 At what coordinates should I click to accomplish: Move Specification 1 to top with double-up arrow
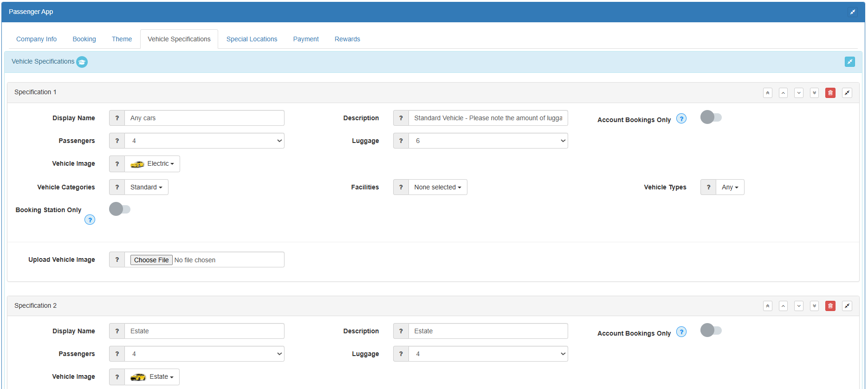coord(768,93)
